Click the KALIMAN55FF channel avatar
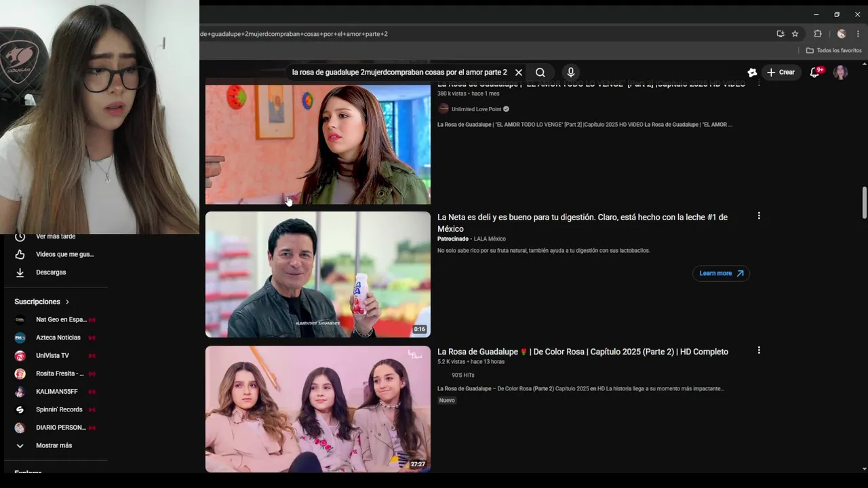The image size is (868, 488). (20, 392)
